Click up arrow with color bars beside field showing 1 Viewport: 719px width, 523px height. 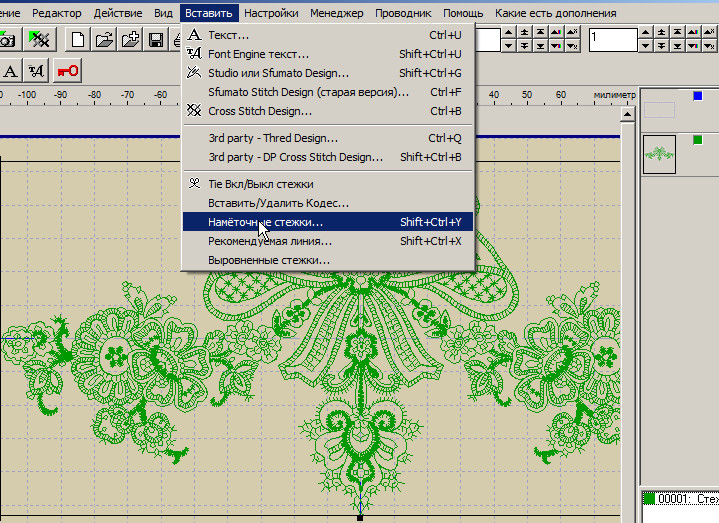[x=693, y=32]
